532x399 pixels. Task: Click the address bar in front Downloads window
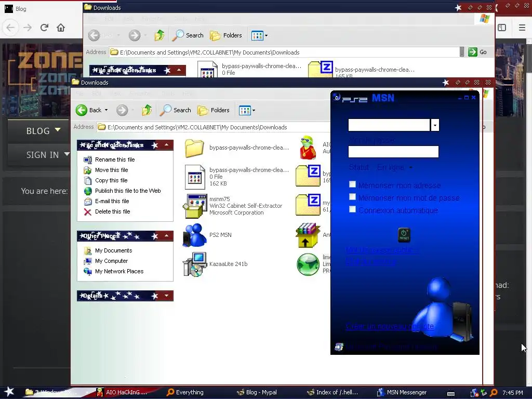pos(214,127)
